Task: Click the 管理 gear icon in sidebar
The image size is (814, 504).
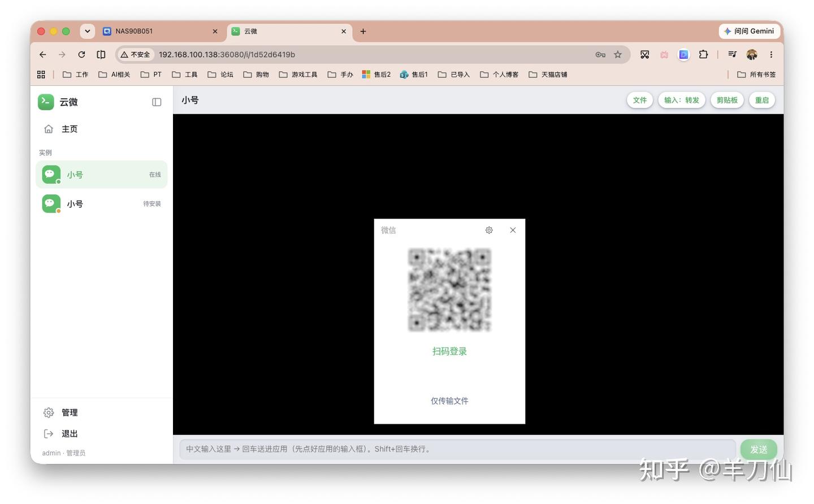Action: [x=49, y=412]
